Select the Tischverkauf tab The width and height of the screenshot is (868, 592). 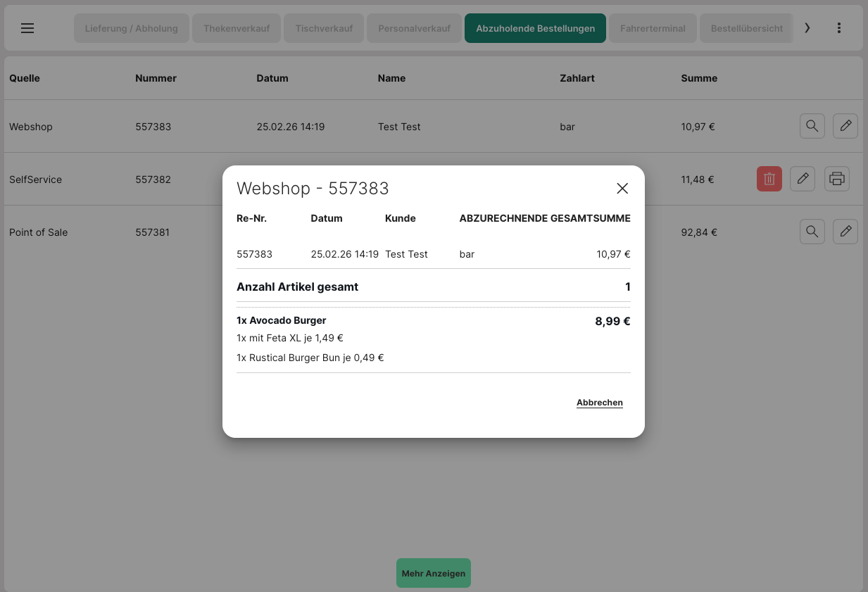[x=324, y=29]
